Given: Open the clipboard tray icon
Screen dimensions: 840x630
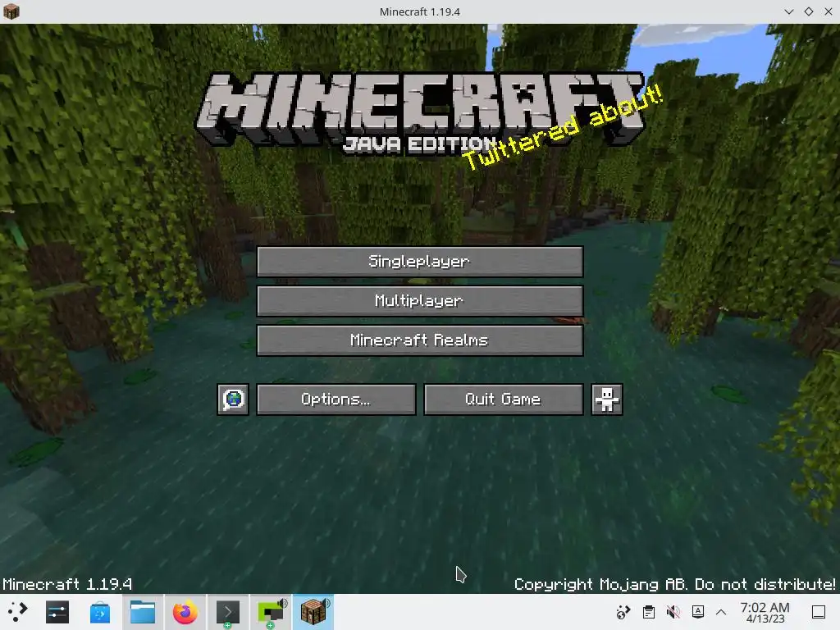Looking at the screenshot, I should [649, 612].
